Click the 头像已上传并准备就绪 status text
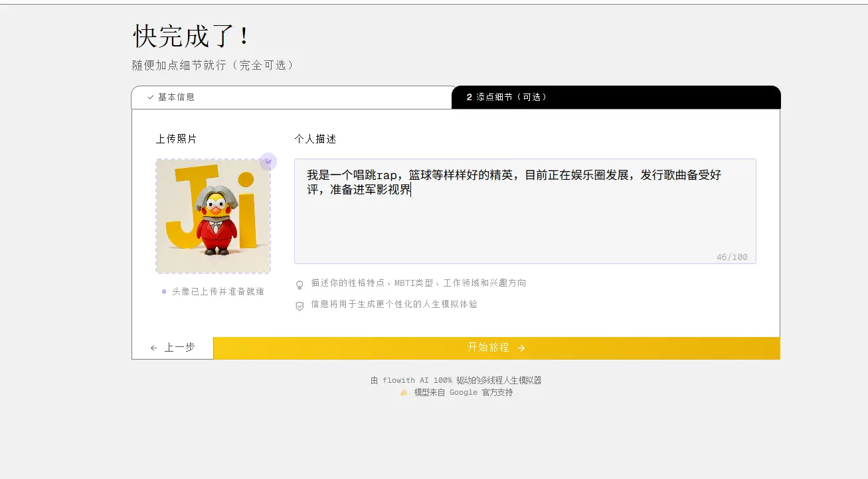Screen dimensions: 868x479 pos(218,291)
